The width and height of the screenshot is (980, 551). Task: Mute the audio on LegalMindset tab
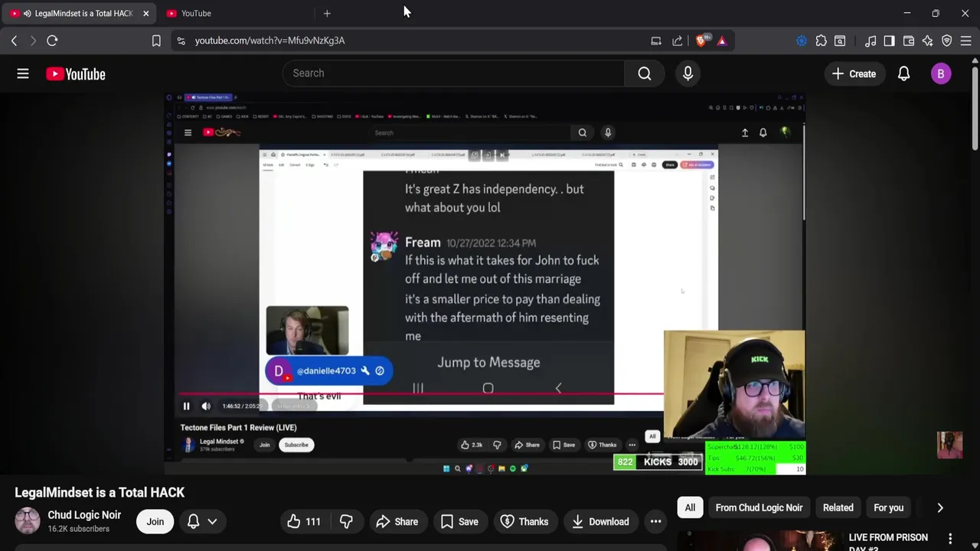tap(27, 13)
